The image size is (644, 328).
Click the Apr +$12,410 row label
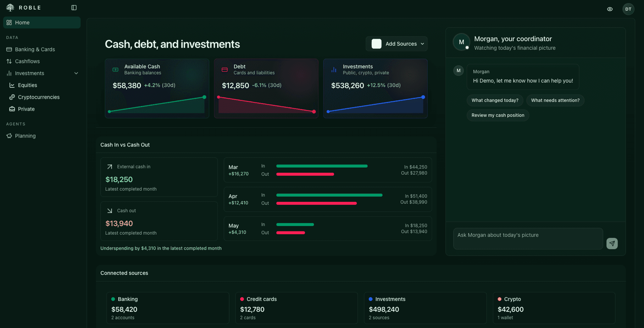[x=238, y=199]
